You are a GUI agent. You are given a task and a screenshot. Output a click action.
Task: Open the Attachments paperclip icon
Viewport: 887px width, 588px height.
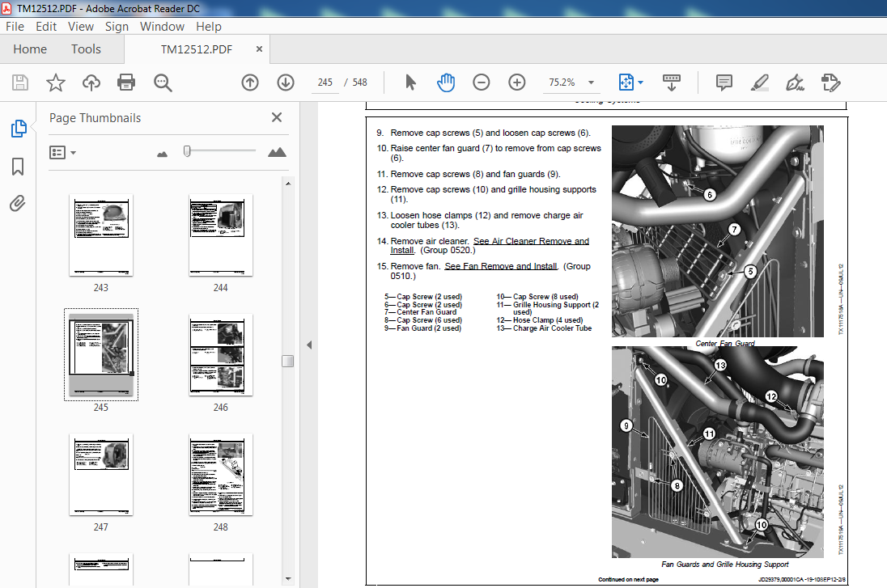tap(18, 203)
